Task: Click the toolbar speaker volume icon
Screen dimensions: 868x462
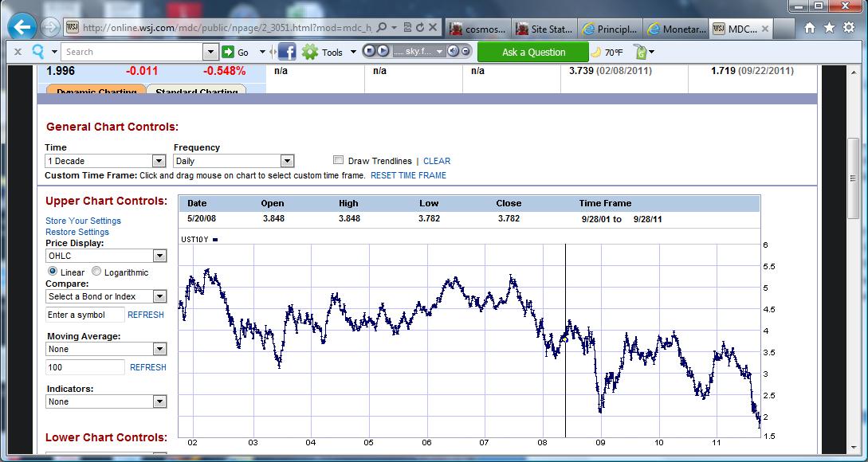Action: pyautogui.click(x=454, y=52)
